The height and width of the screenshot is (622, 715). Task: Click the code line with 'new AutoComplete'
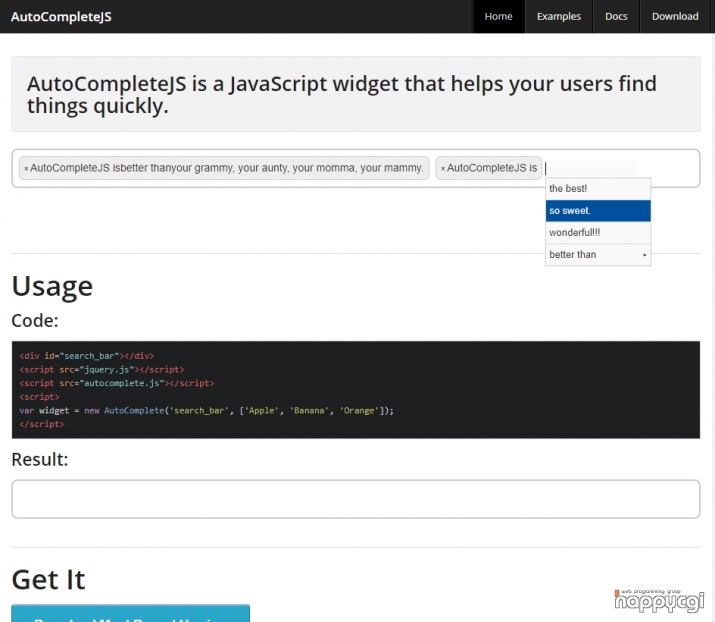point(206,410)
